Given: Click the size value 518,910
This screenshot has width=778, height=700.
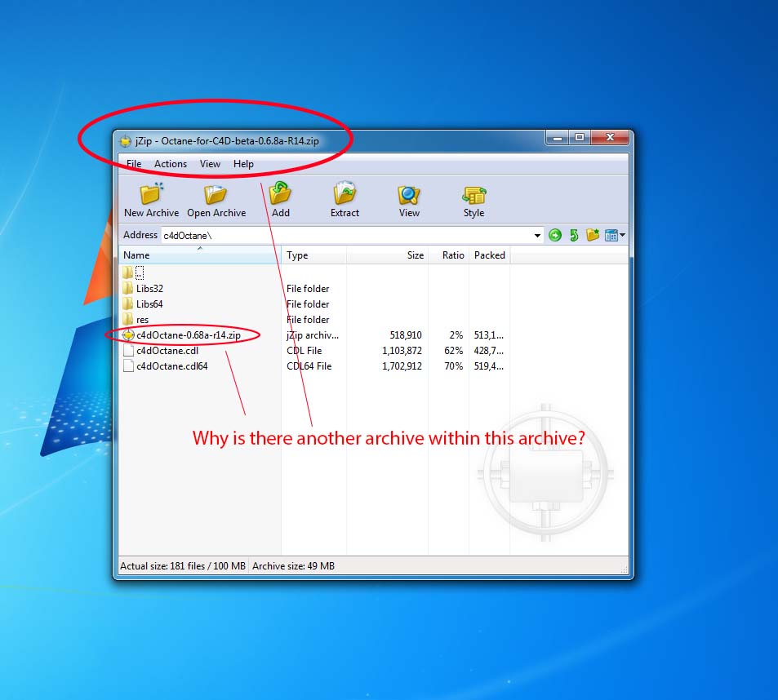Looking at the screenshot, I should (x=406, y=335).
